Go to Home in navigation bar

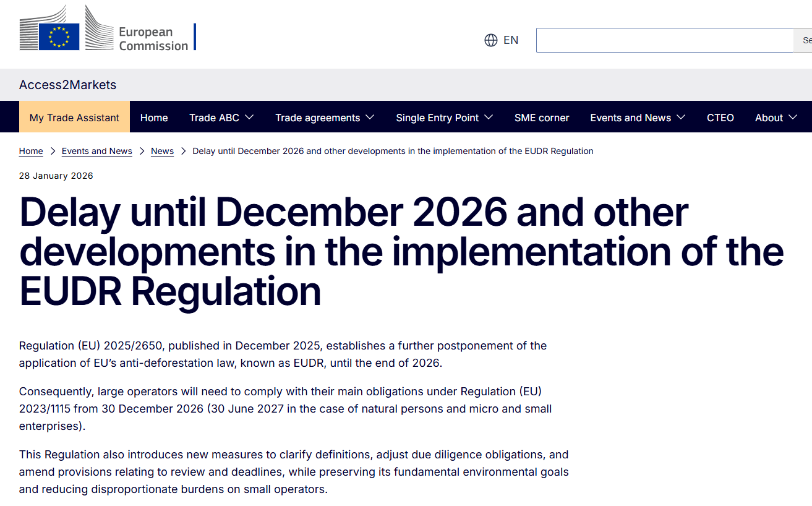click(154, 118)
